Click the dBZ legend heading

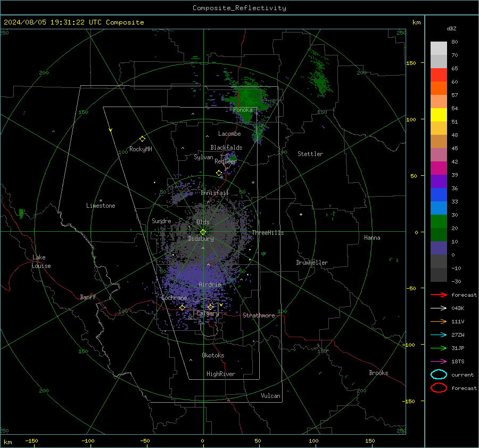pos(451,29)
